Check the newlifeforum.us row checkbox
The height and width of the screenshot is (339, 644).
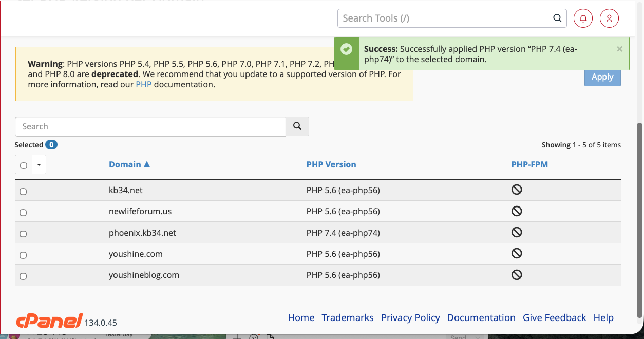pyautogui.click(x=23, y=213)
